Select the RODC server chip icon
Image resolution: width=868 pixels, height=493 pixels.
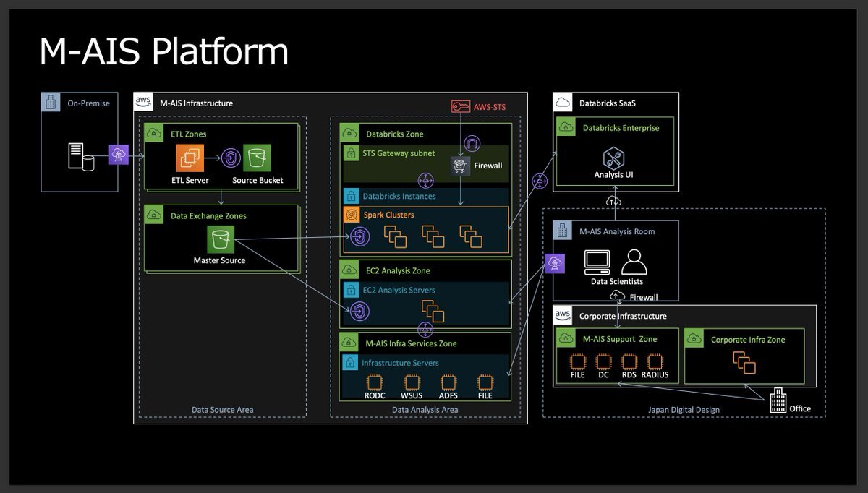pyautogui.click(x=374, y=382)
